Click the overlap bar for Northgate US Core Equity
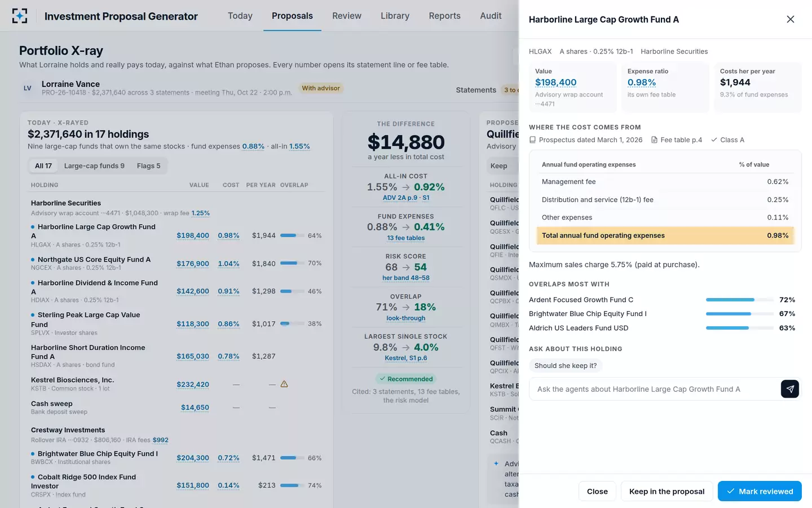812x508 pixels. (292, 263)
